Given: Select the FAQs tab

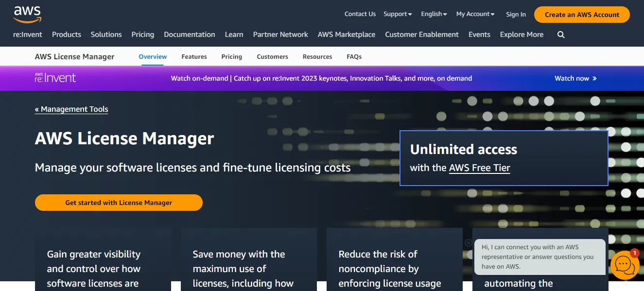Looking at the screenshot, I should [354, 57].
